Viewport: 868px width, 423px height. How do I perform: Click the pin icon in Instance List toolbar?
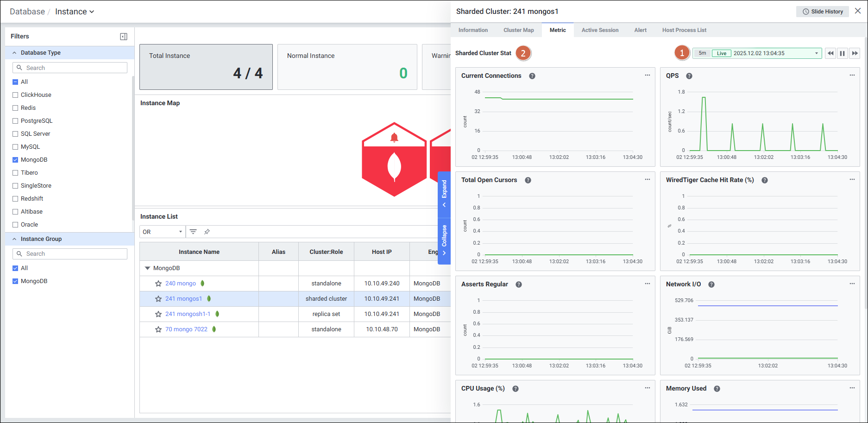(207, 232)
